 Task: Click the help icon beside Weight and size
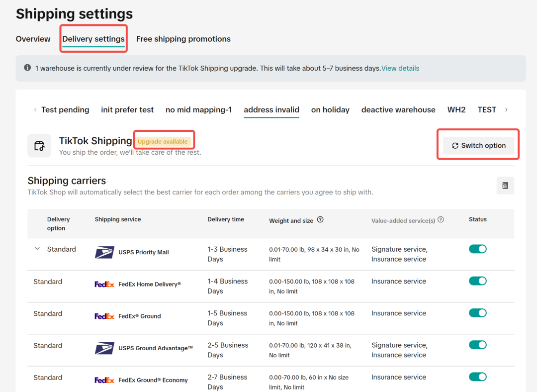(320, 220)
